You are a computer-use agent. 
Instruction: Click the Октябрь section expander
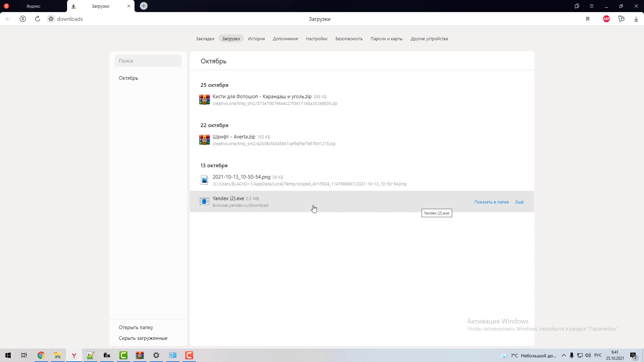(129, 78)
